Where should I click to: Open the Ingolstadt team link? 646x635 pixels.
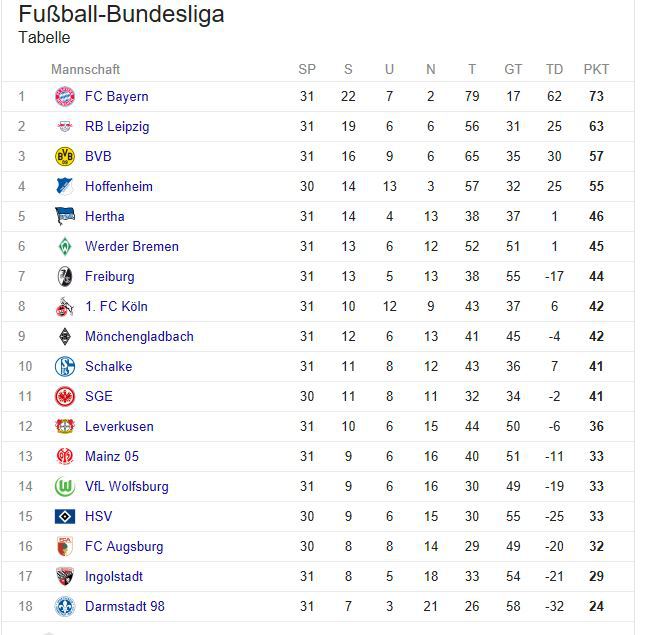point(114,577)
